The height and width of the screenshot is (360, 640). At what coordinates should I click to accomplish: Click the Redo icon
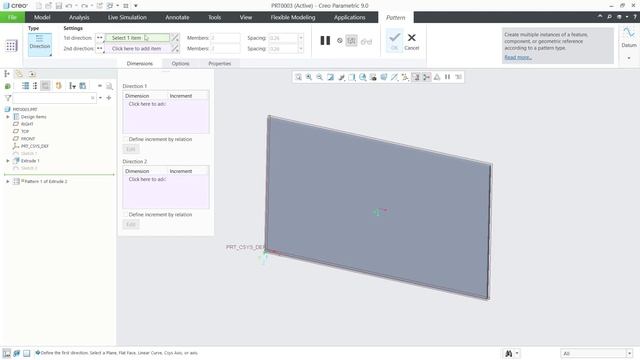pos(84,6)
